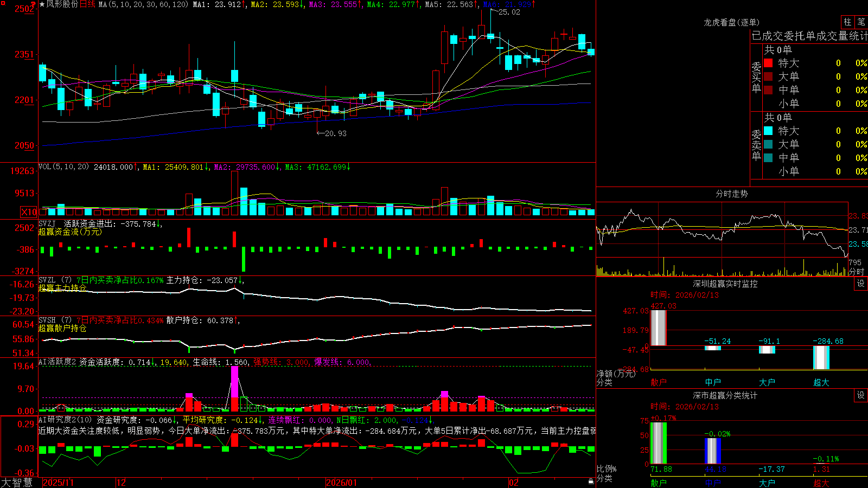This screenshot has height=488, width=868.
Task: Click the dark red 中单 buy-order swatch
Action: tap(768, 90)
